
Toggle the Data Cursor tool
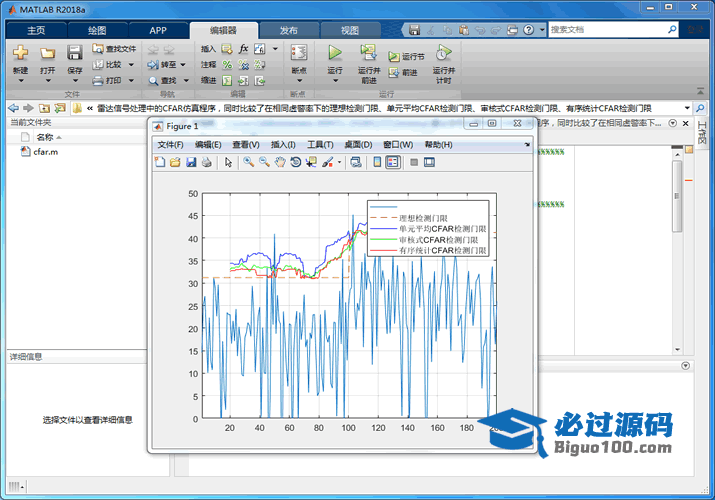pos(311,162)
